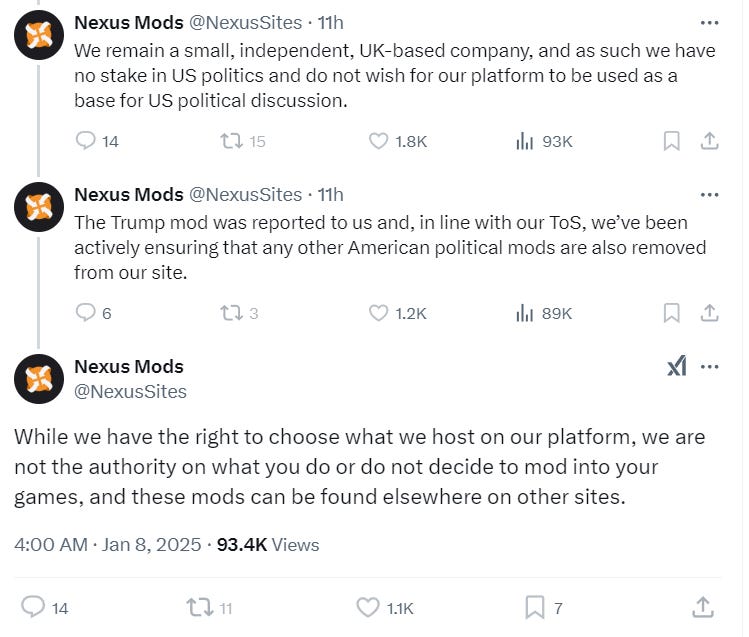Bookmark the main tweet with 7 bookmarks
Screen dimensions: 749x637
(535, 606)
